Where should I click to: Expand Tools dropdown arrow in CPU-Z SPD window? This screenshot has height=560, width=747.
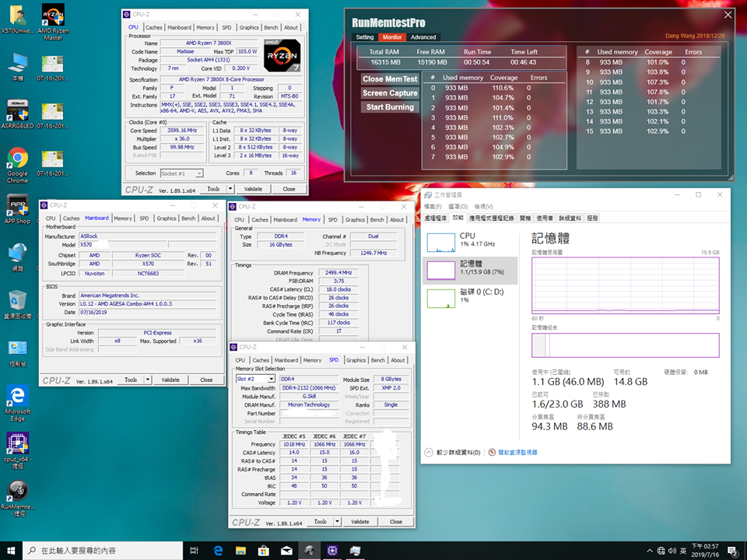tap(337, 522)
